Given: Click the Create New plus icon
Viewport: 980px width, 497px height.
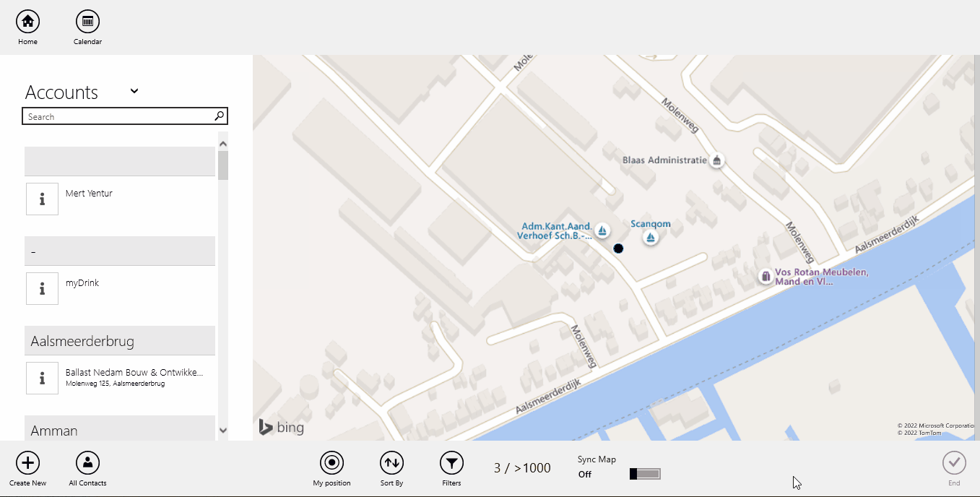Looking at the screenshot, I should pyautogui.click(x=27, y=463).
